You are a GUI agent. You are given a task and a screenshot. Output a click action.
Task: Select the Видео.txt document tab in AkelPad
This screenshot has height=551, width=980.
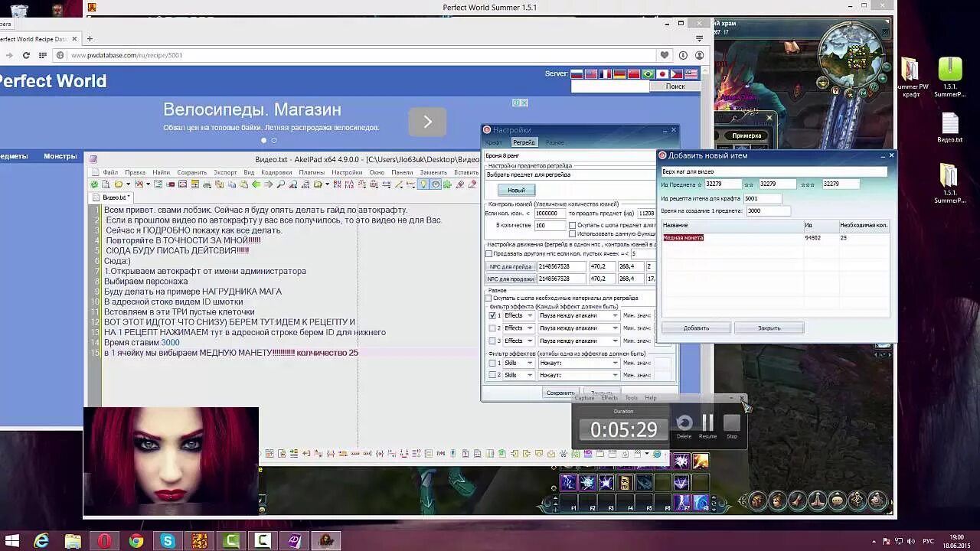point(114,197)
